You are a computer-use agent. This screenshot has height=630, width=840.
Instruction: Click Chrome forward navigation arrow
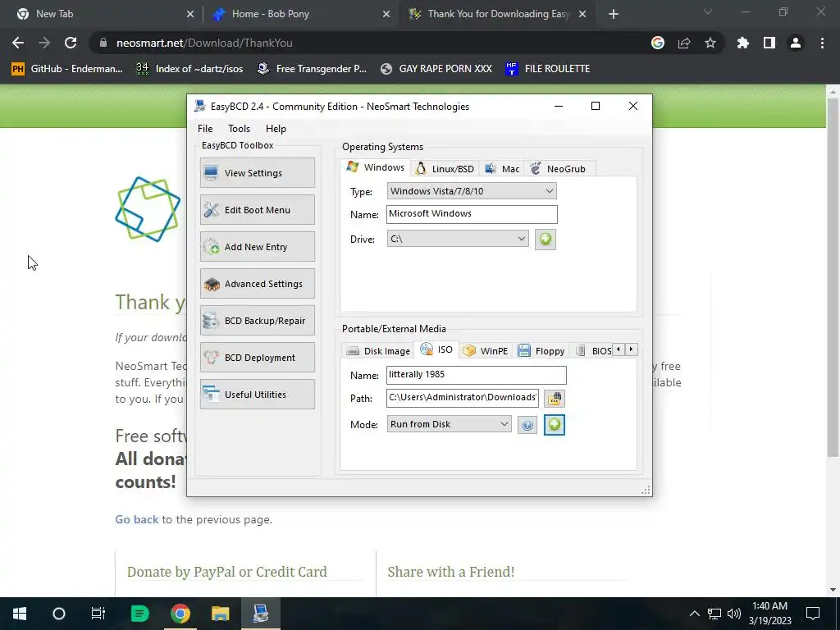(x=44, y=43)
